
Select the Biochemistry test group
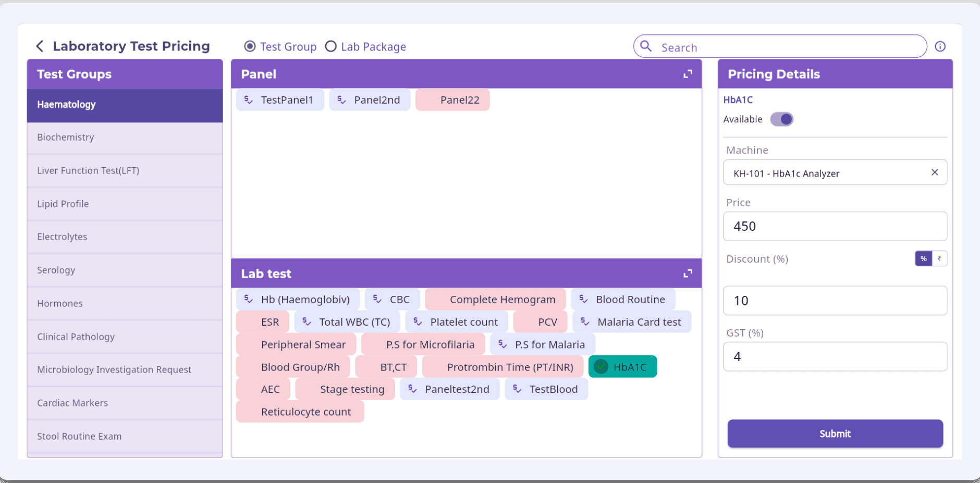point(125,138)
